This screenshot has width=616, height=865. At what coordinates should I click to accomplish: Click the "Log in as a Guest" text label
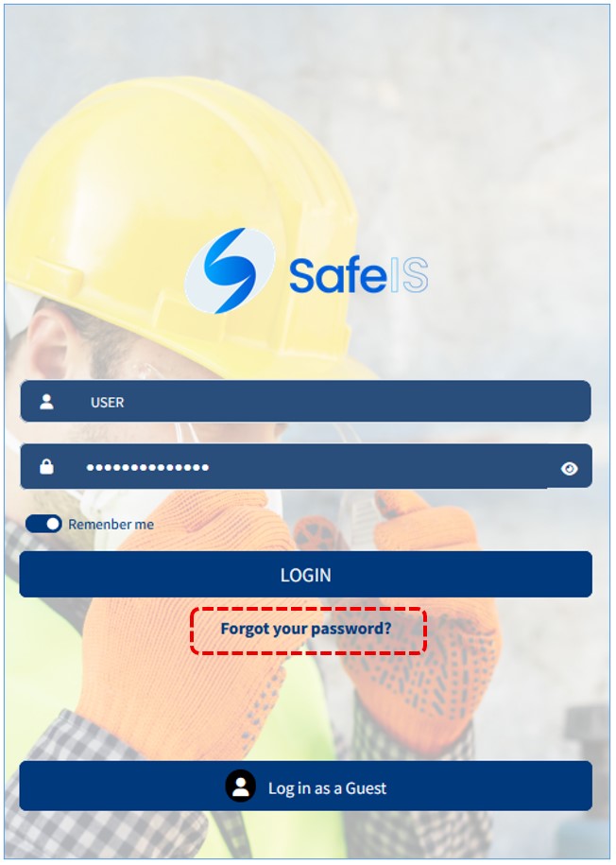click(327, 788)
